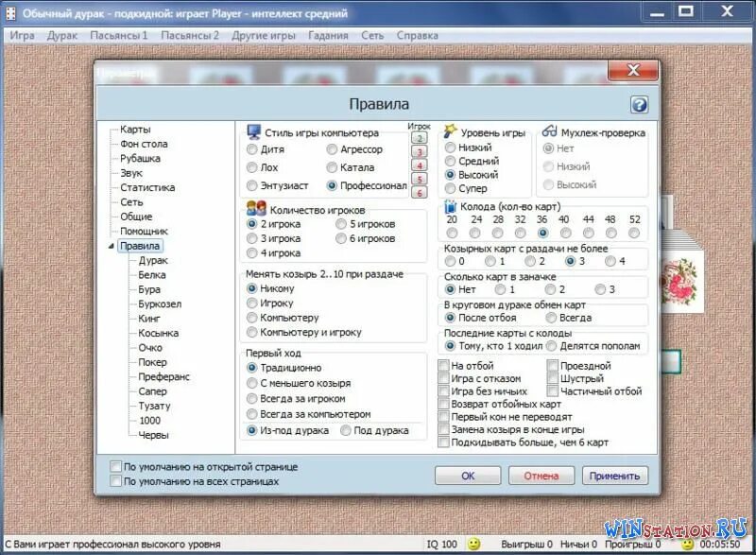
Task: Click the player 5 card button
Action: pos(420,179)
